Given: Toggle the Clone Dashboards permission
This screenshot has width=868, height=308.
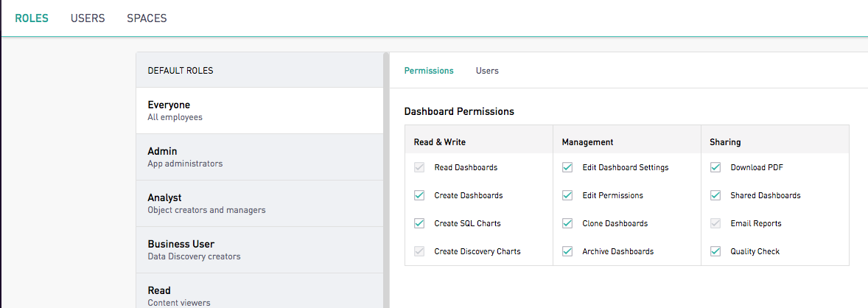Looking at the screenshot, I should coord(567,223).
